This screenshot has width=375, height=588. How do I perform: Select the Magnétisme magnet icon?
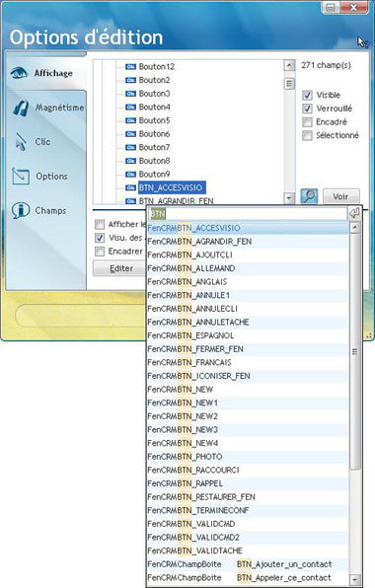pos(21,108)
